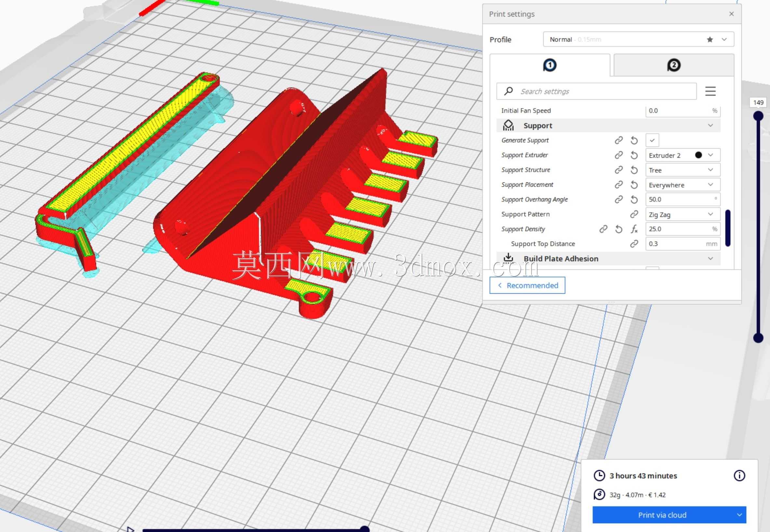Image resolution: width=770 pixels, height=532 pixels.
Task: Click link icon next to Support Pattern
Action: point(634,214)
